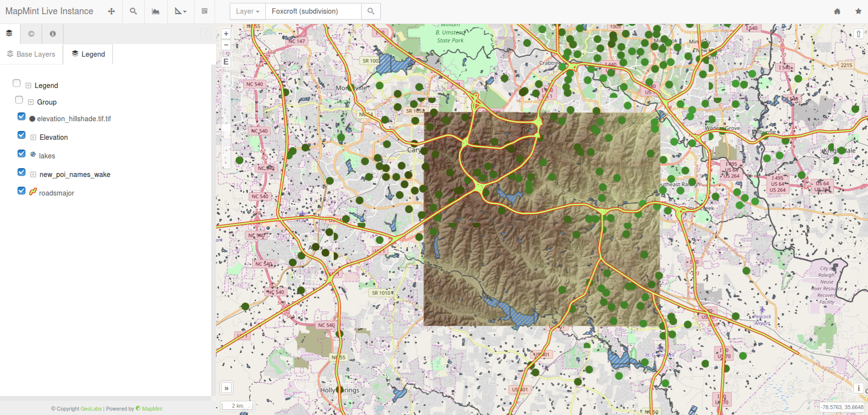Click the search button next to Foxcroft field

[371, 11]
